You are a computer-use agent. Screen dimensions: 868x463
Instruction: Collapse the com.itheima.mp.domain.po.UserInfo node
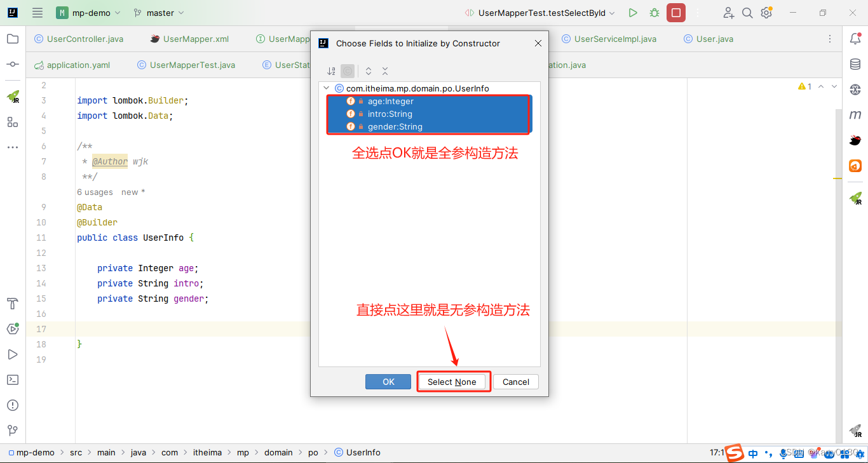click(326, 88)
